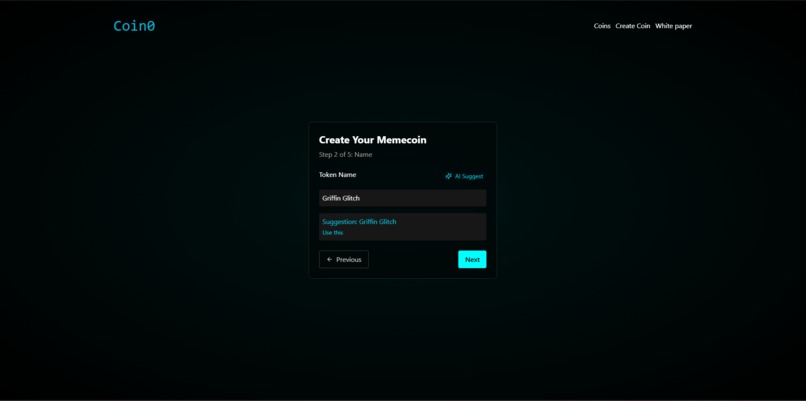The height and width of the screenshot is (401, 806).
Task: Click the AI Suggest label
Action: [x=469, y=176]
